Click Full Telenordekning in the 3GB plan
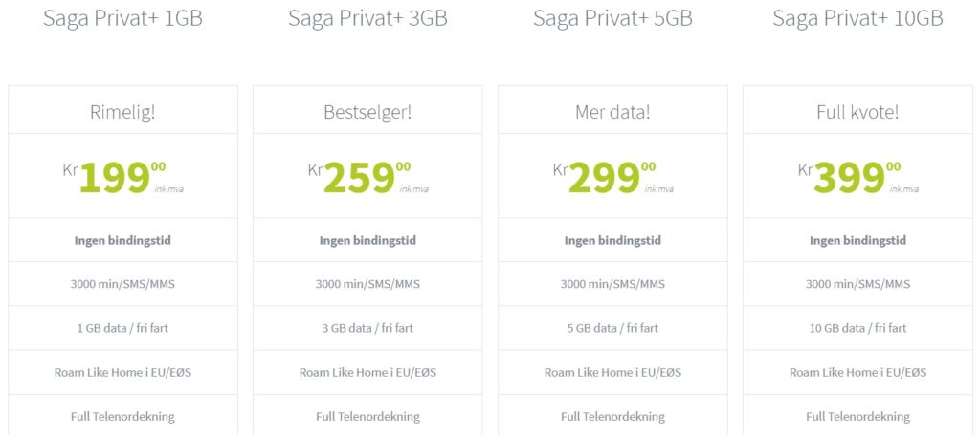The height and width of the screenshot is (436, 980). (367, 416)
